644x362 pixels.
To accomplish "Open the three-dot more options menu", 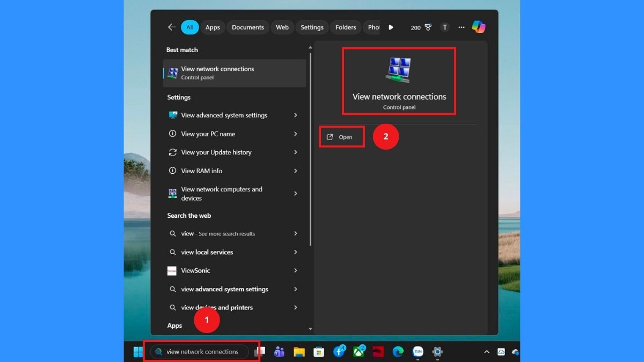I will (461, 27).
